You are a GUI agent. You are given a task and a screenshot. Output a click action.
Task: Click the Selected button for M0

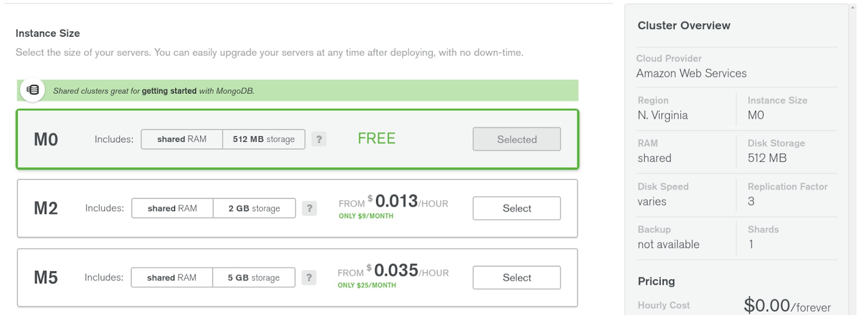point(517,139)
